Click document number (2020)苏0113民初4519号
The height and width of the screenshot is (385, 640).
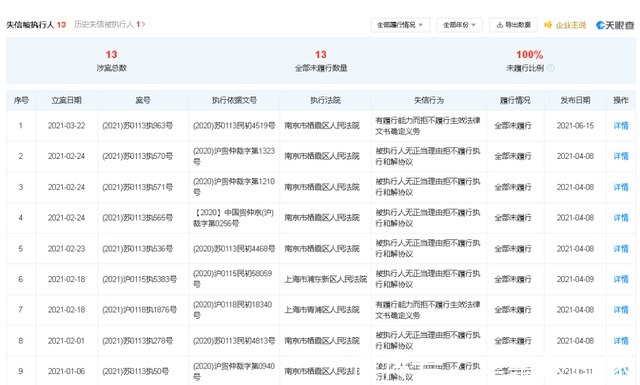pyautogui.click(x=234, y=126)
